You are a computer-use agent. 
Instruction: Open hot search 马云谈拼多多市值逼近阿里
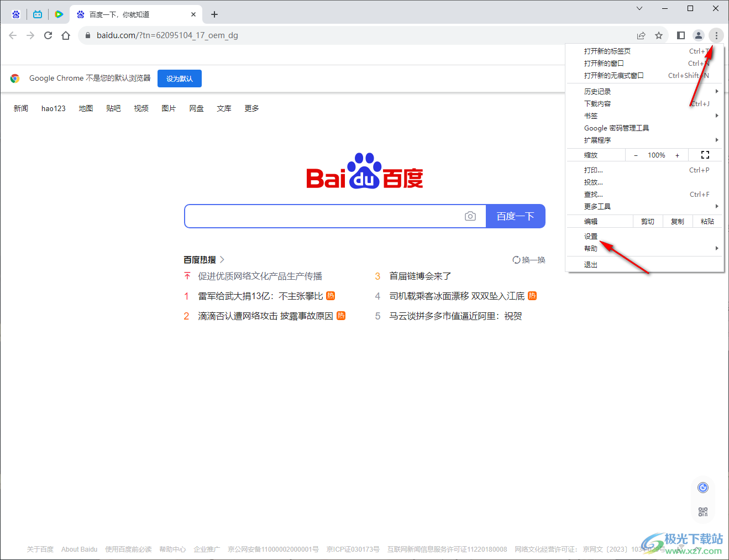(x=456, y=316)
